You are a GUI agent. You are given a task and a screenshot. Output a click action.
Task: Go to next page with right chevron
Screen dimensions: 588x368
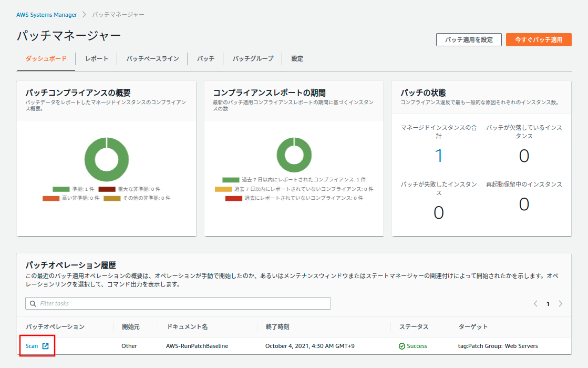(561, 304)
